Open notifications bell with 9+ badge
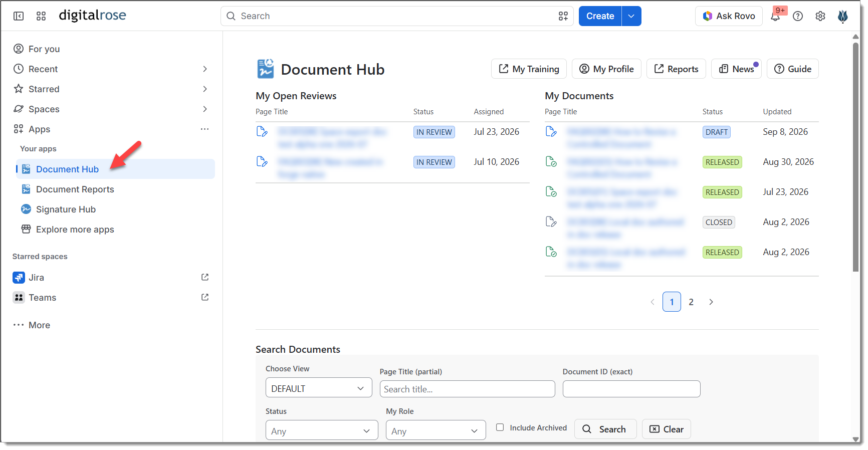 click(775, 16)
